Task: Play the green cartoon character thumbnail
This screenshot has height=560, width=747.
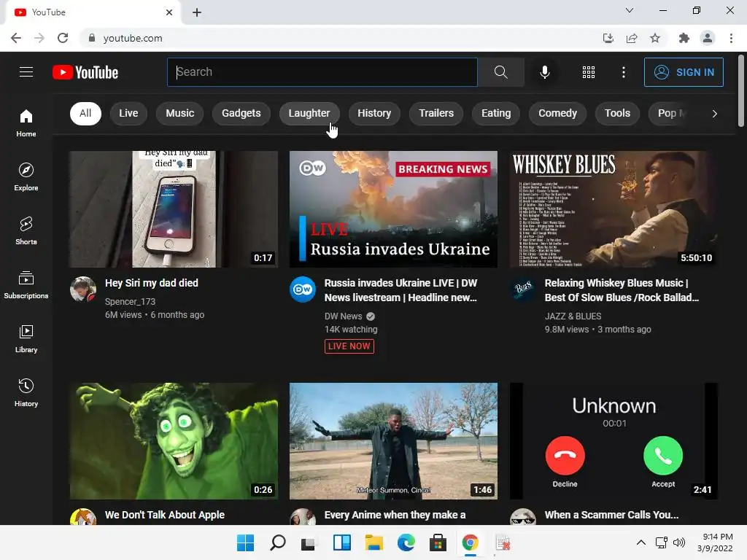Action: pyautogui.click(x=174, y=441)
